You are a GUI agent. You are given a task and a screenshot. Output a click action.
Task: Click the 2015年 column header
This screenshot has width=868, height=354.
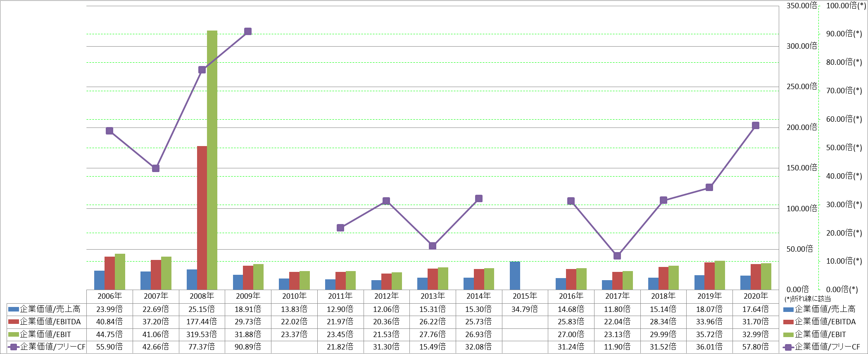525,296
